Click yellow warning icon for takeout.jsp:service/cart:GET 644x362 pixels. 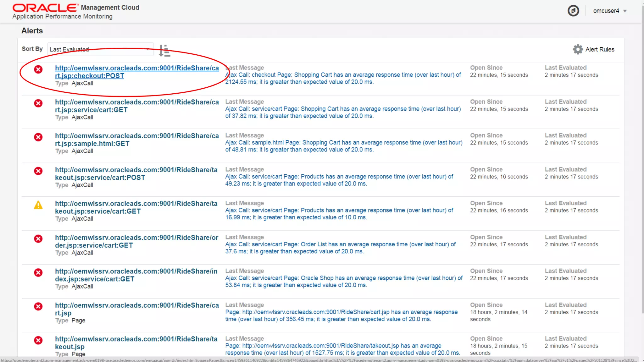pyautogui.click(x=38, y=205)
